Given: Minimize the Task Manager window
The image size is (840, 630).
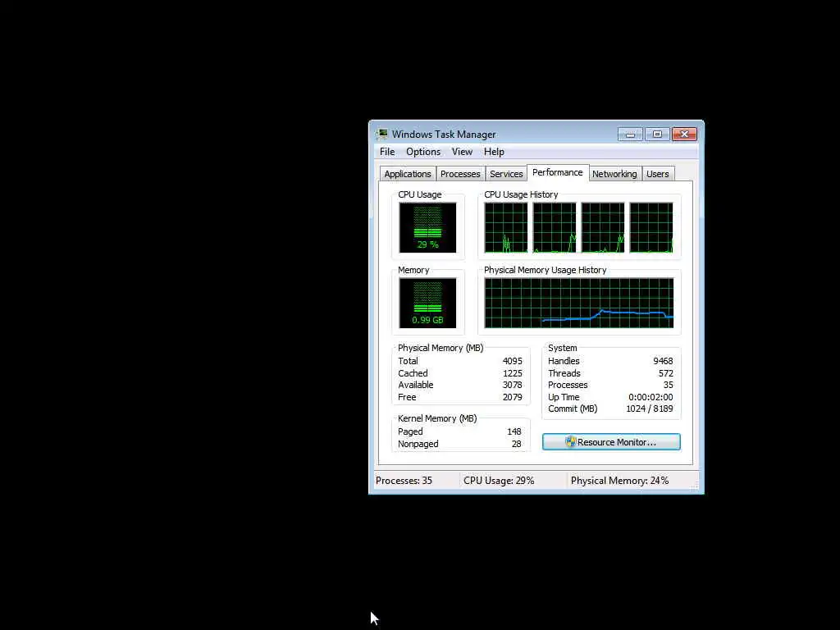Looking at the screenshot, I should pyautogui.click(x=630, y=134).
